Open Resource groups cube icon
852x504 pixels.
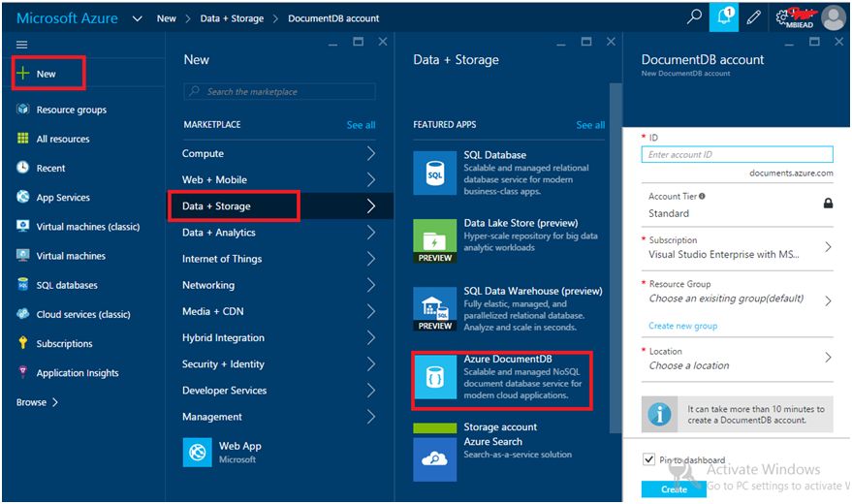pyautogui.click(x=23, y=109)
